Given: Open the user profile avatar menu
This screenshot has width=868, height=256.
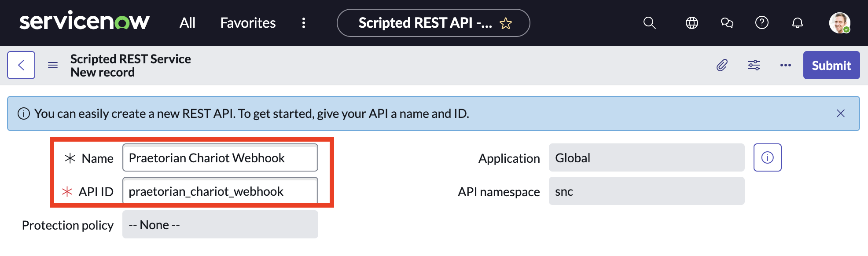Looking at the screenshot, I should (840, 23).
